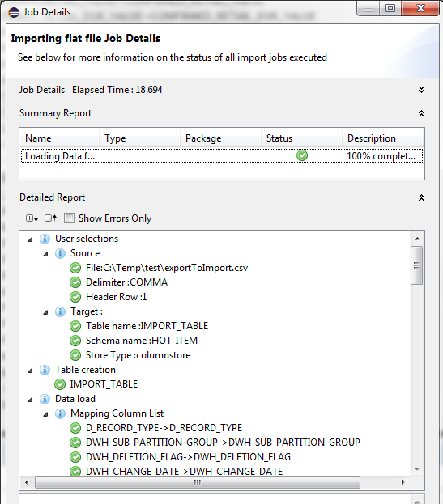Click the horizontal scrollbar thumb in Detailed Report
Screen dimensions: 443x504
pos(198,482)
